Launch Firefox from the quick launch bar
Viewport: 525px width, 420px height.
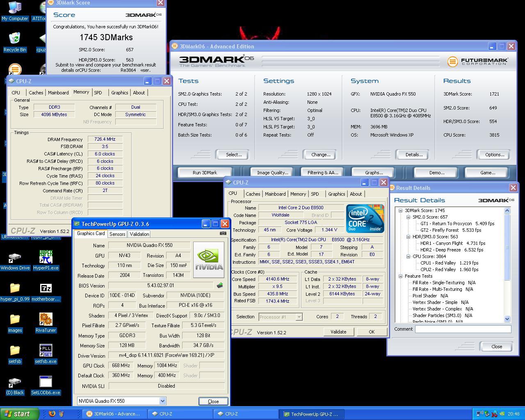pos(52,413)
